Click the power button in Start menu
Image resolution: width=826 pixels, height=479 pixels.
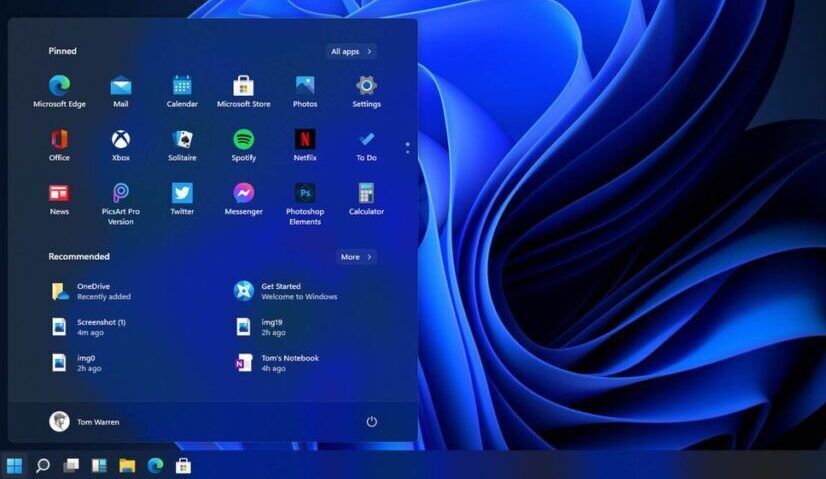(x=371, y=422)
